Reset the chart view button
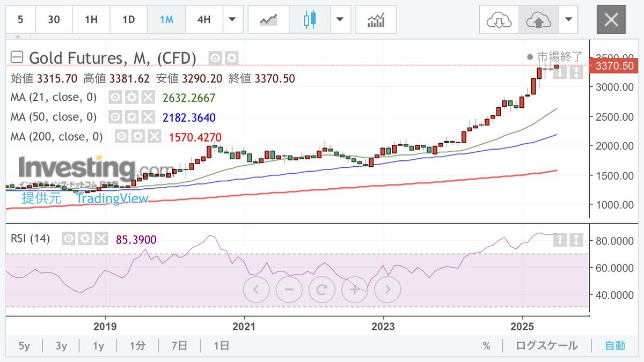The height and width of the screenshot is (362, 644). 322,290
